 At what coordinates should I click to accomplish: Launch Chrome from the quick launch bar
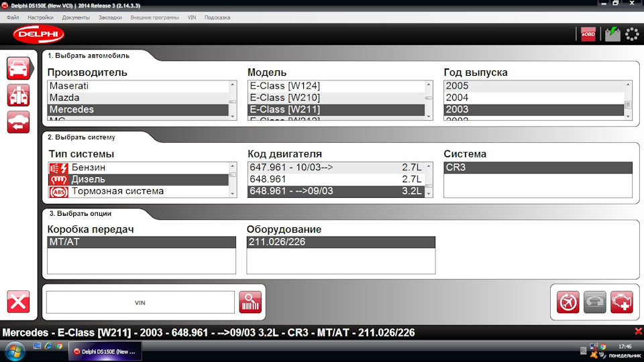coord(60,347)
